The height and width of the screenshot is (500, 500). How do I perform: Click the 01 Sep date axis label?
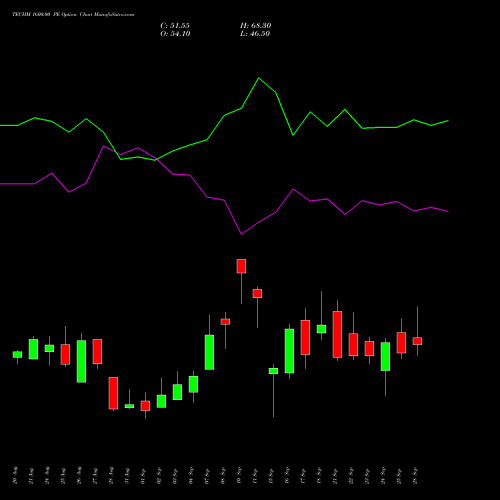pyautogui.click(x=143, y=476)
